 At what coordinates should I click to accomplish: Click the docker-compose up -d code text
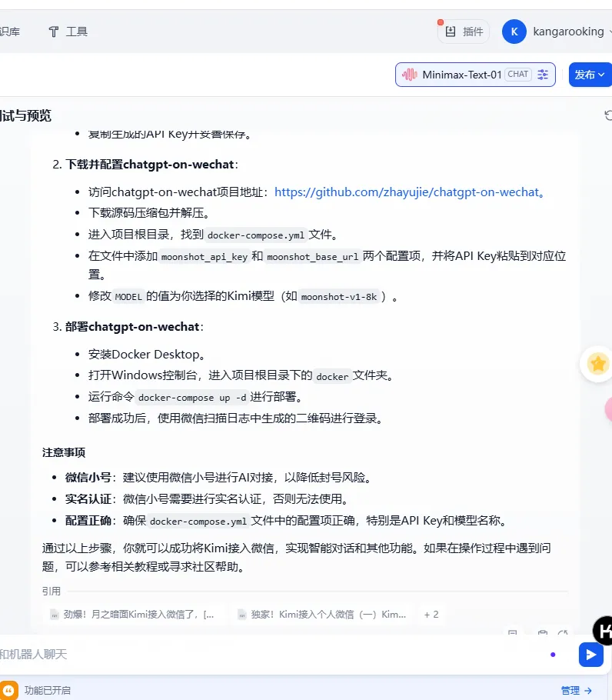click(x=191, y=398)
